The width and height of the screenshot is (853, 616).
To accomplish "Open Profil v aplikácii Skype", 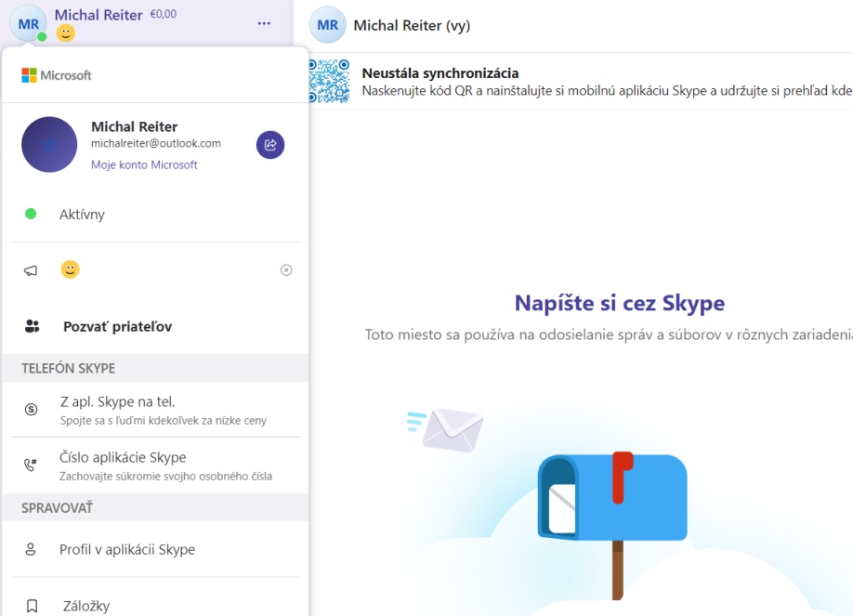I will pos(127,549).
